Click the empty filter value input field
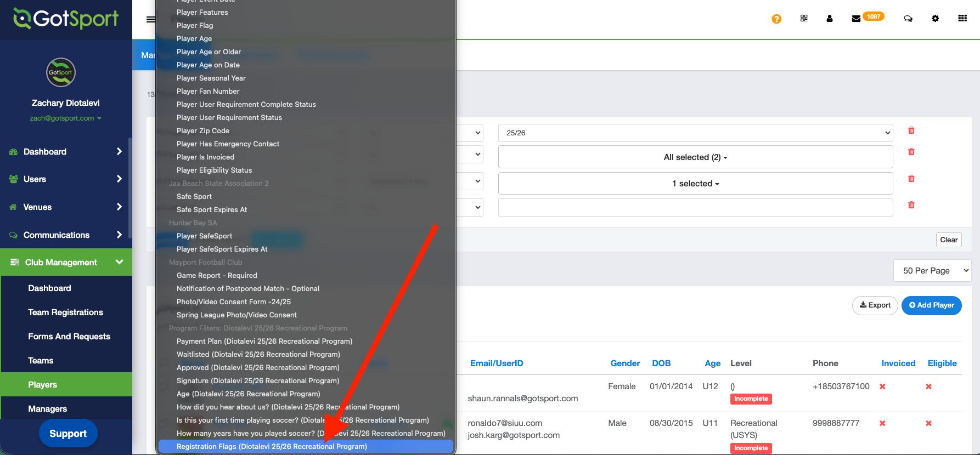The image size is (980, 455). click(695, 208)
